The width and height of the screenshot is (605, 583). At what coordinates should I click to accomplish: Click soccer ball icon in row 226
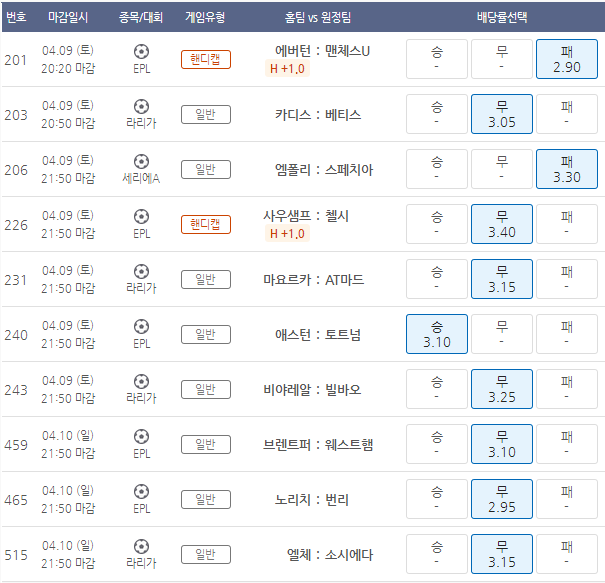click(x=141, y=216)
